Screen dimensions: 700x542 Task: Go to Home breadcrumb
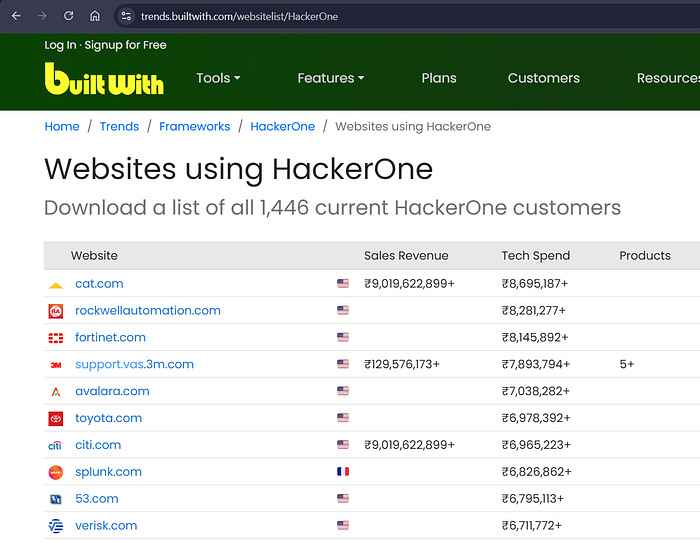point(62,126)
